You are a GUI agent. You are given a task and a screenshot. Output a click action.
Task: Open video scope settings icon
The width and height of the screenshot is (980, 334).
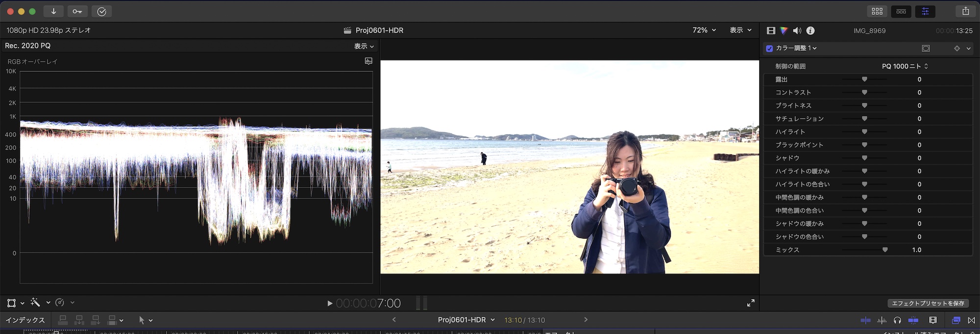click(368, 61)
